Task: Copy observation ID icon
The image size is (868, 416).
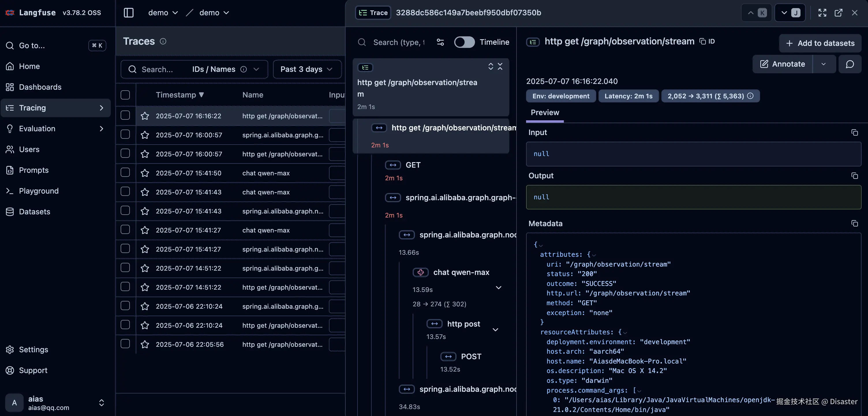Action: pos(703,41)
